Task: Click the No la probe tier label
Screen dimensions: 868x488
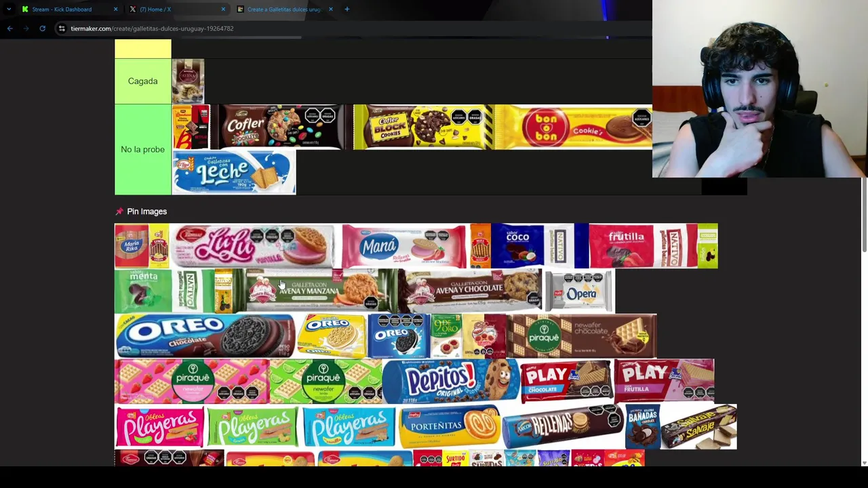Action: pos(142,149)
